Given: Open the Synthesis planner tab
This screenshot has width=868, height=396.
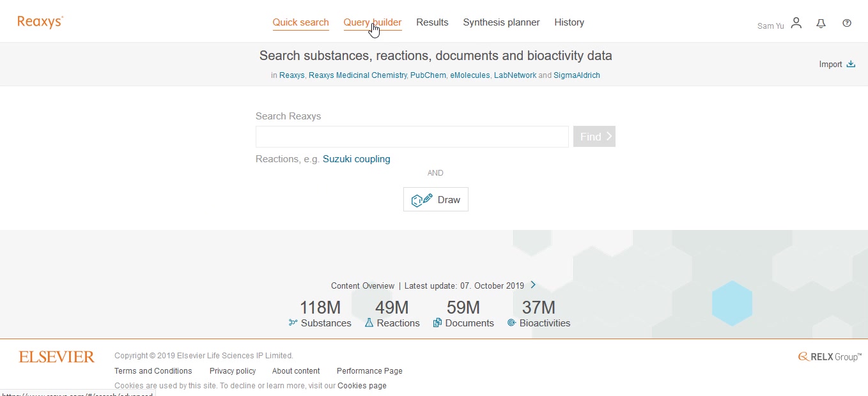Looking at the screenshot, I should pyautogui.click(x=501, y=22).
